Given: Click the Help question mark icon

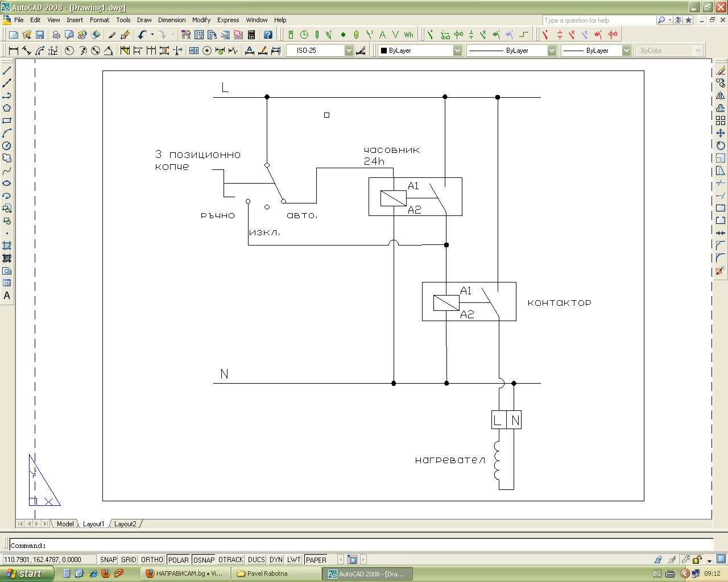Looking at the screenshot, I should point(268,35).
